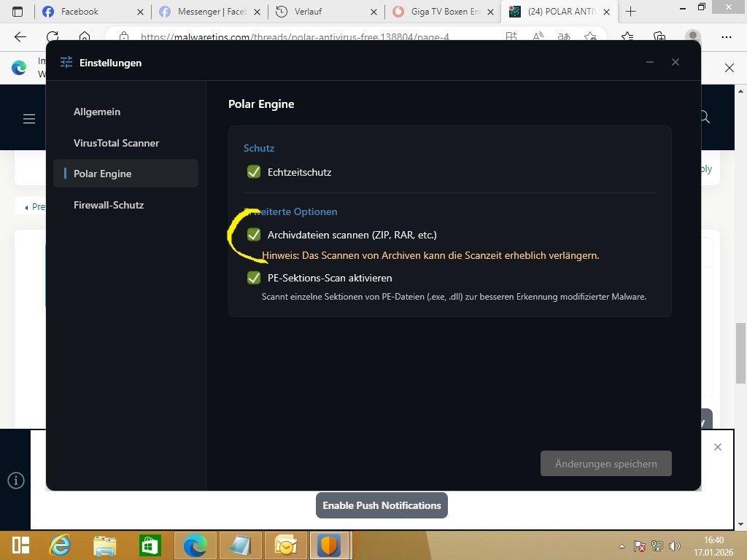Viewport: 747px width, 560px height.
Task: Click Polar antivirus shield taskbar icon
Action: [x=330, y=545]
